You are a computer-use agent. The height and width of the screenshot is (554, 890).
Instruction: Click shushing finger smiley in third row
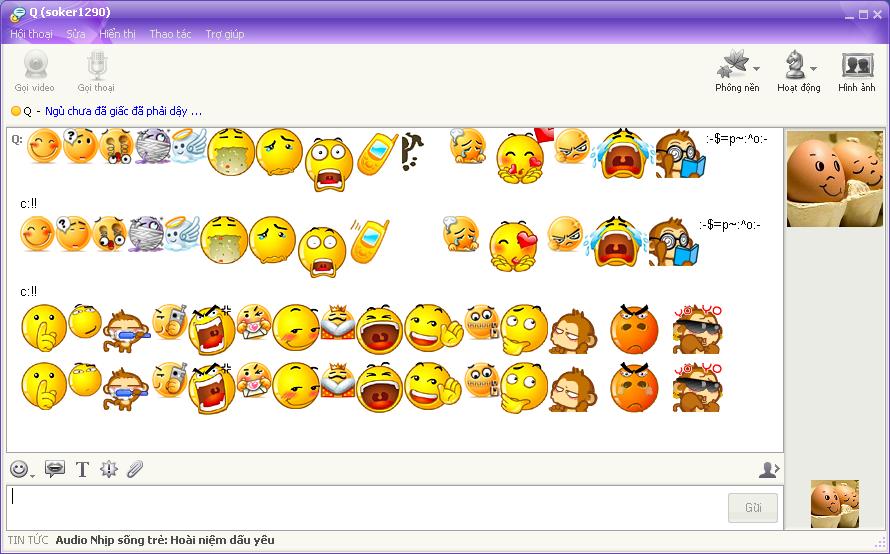(x=44, y=328)
